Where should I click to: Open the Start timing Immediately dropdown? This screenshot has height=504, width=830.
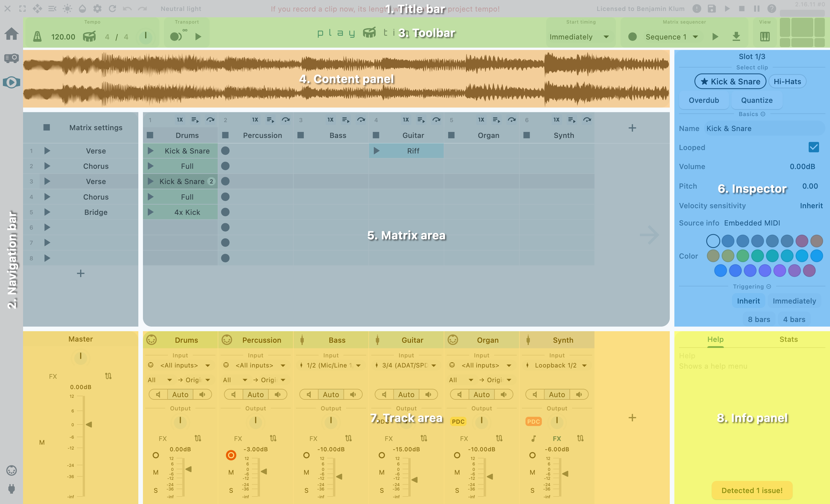tap(579, 37)
